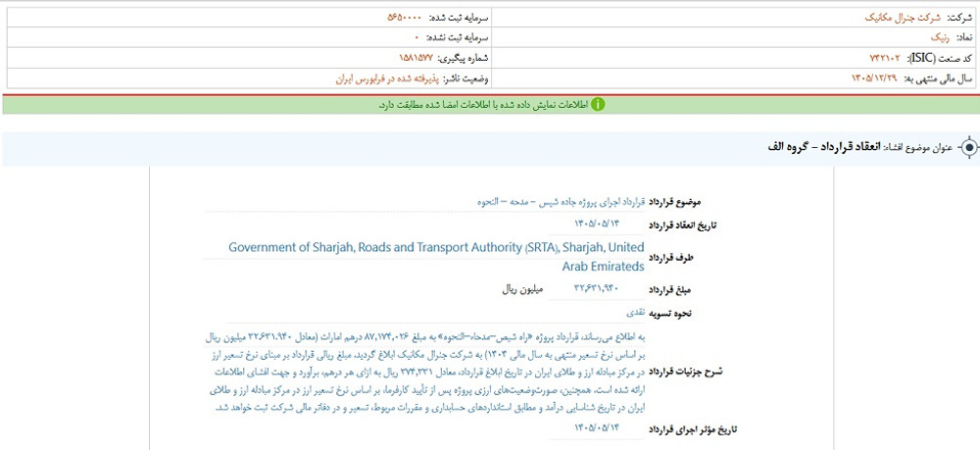
Task: Click the label تاریخ مؤثر اجرای قرارداد
Action: (x=695, y=429)
